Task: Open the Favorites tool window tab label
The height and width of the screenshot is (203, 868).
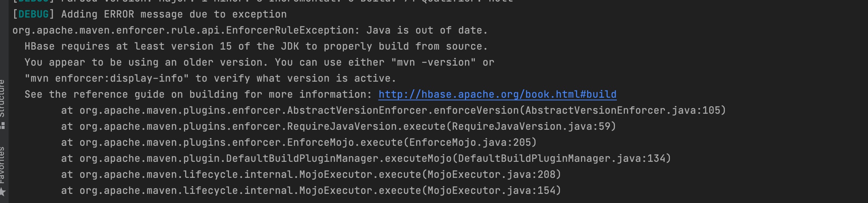Action: [2, 165]
